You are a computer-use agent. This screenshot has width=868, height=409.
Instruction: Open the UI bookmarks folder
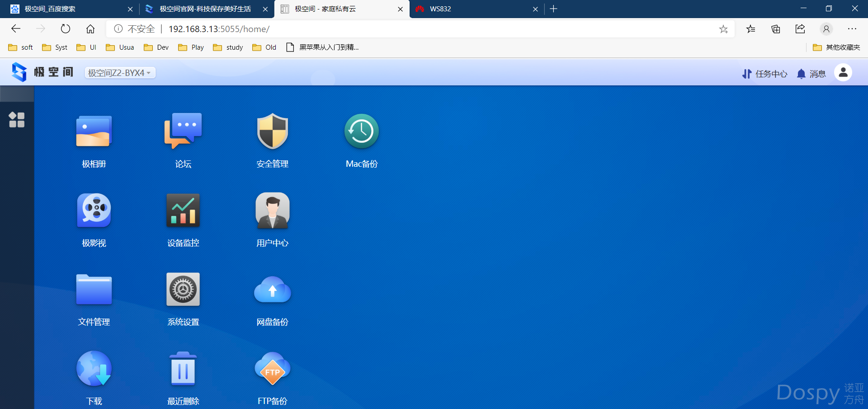tap(86, 47)
